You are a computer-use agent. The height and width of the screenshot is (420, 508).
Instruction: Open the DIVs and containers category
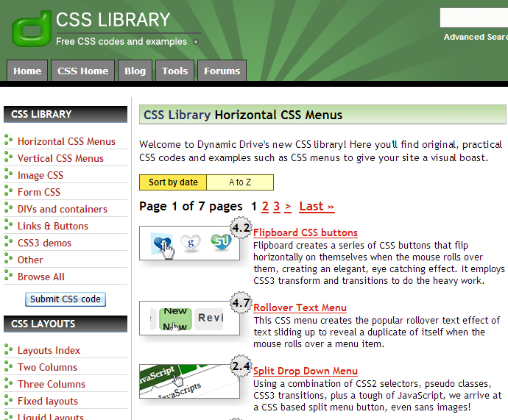click(62, 209)
